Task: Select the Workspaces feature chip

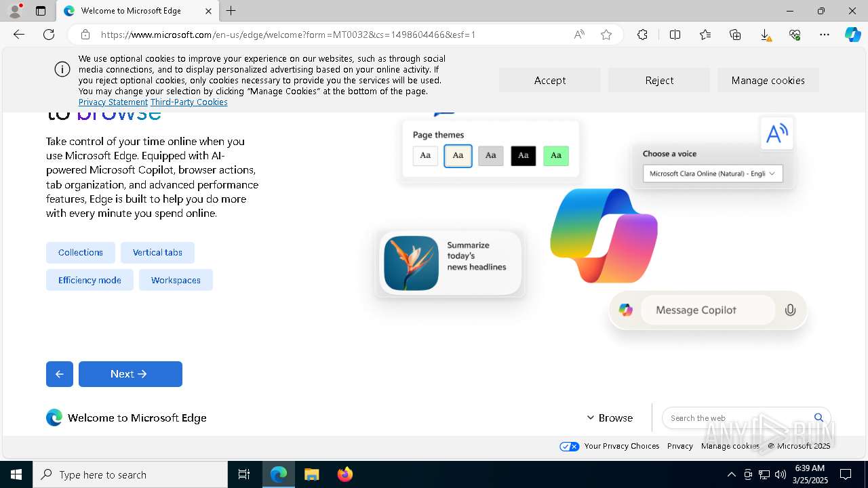Action: (176, 280)
